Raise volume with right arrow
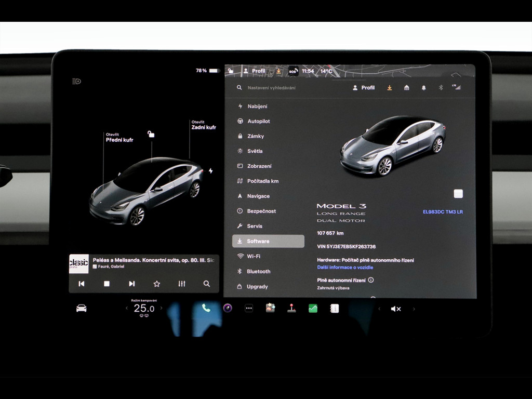 click(x=414, y=309)
